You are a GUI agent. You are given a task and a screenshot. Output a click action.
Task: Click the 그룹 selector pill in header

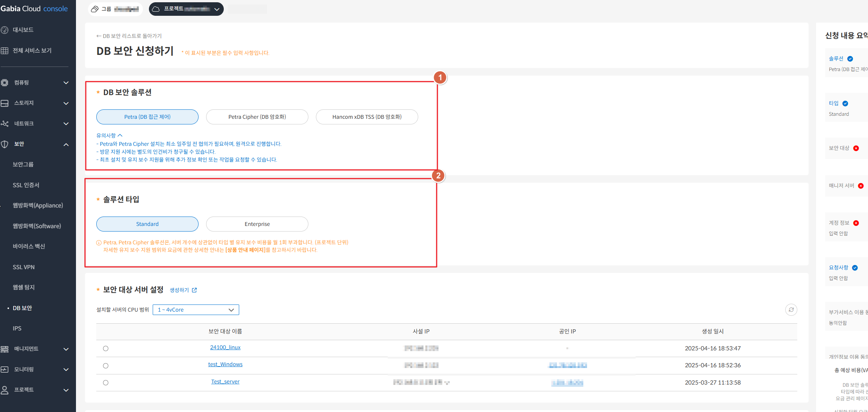pos(115,9)
